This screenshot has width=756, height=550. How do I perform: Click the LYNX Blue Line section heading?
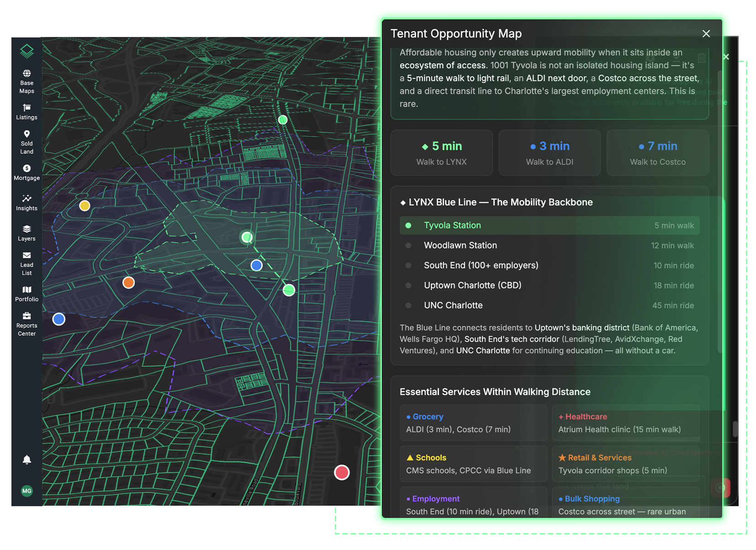(497, 202)
